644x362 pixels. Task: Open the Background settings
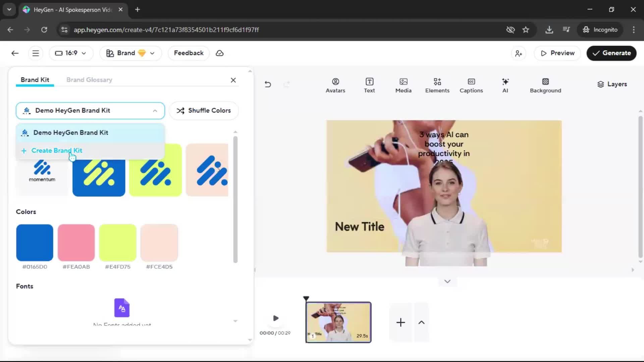(x=545, y=85)
